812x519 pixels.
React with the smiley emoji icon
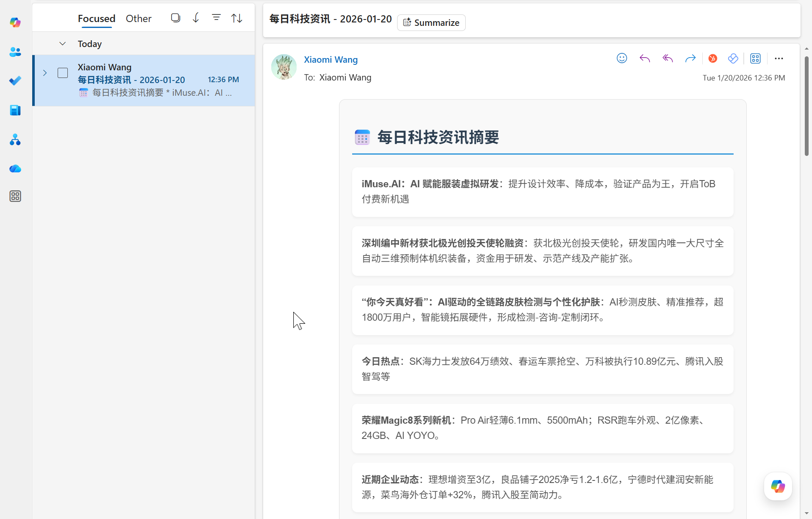[622, 58]
